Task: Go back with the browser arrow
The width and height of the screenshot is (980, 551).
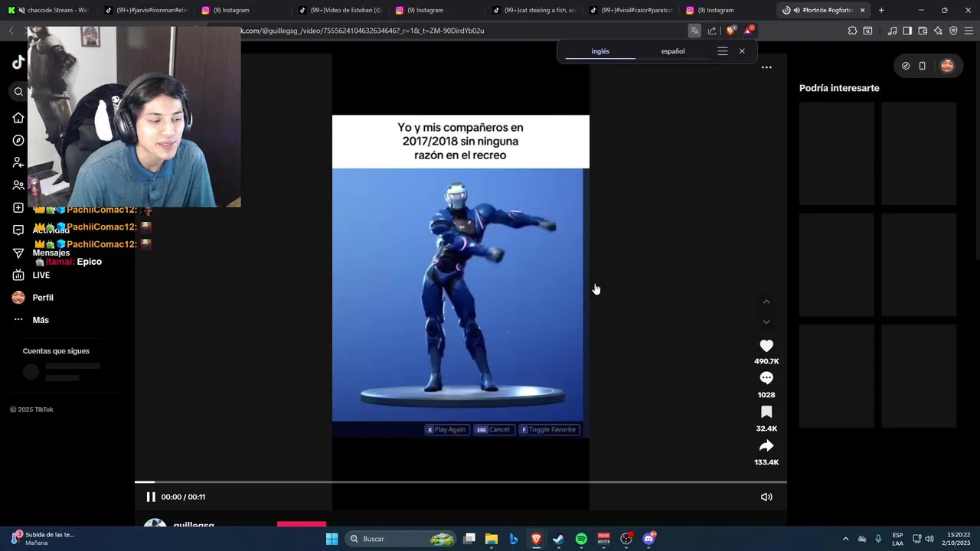Action: (11, 31)
